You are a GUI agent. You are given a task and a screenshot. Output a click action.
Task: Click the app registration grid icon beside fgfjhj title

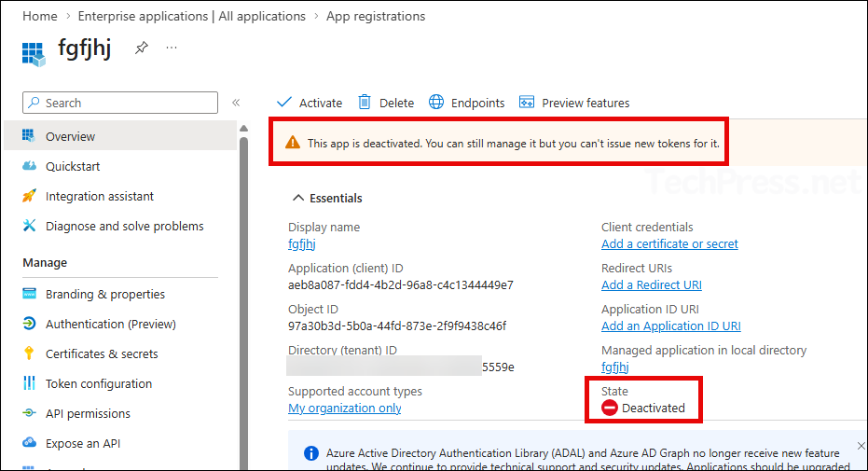coord(34,54)
